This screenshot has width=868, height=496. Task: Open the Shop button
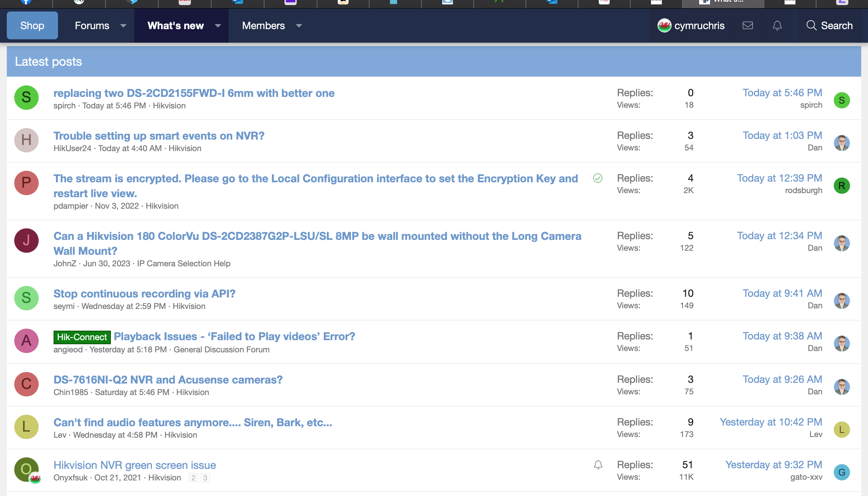coord(33,25)
